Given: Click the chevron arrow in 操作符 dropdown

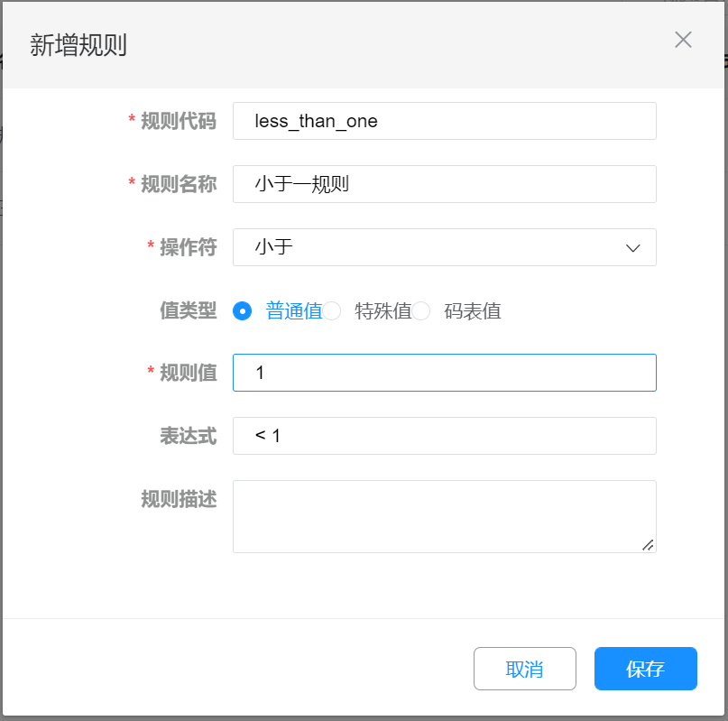Looking at the screenshot, I should click(x=633, y=248).
